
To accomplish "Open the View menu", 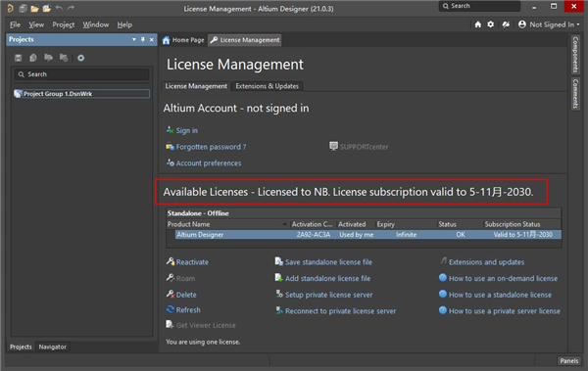I will [36, 24].
